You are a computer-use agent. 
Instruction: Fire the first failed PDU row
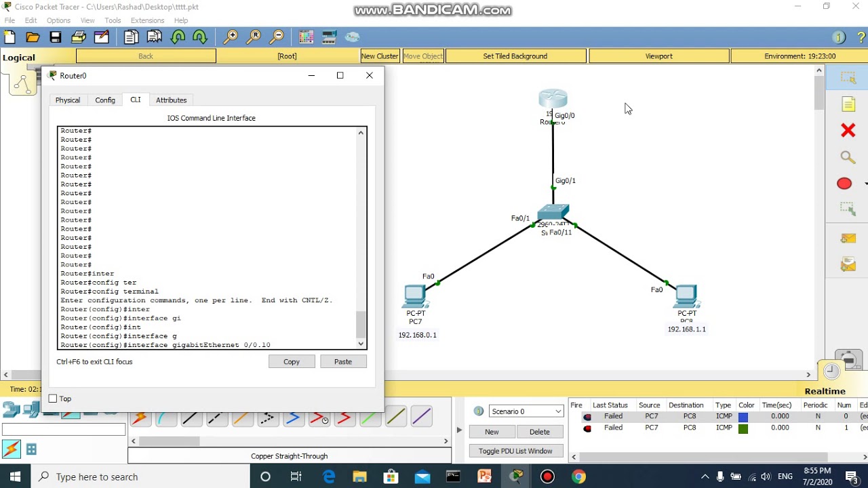587,417
